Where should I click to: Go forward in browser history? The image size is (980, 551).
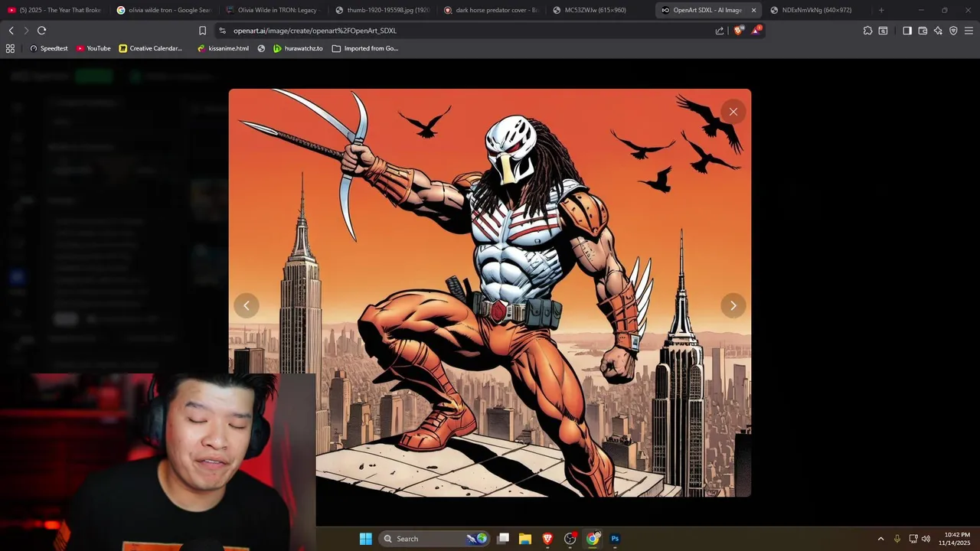pos(26,31)
